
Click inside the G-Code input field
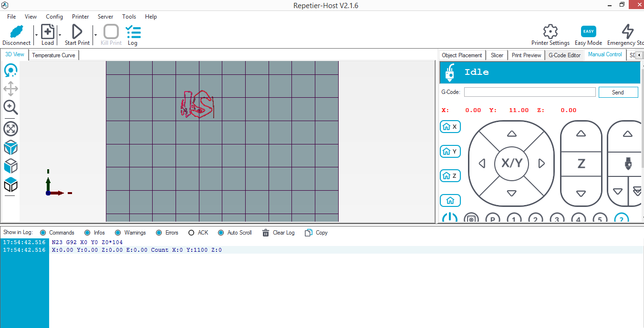(x=530, y=92)
